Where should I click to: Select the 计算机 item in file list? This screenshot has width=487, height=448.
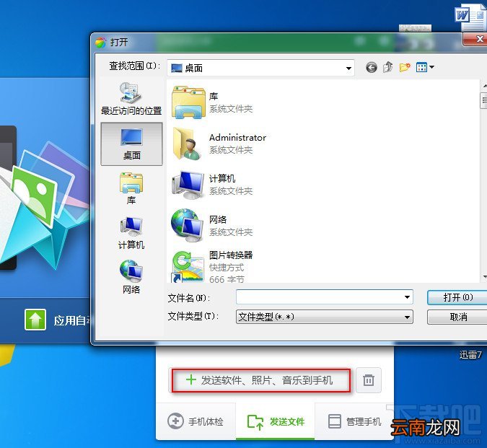212,185
